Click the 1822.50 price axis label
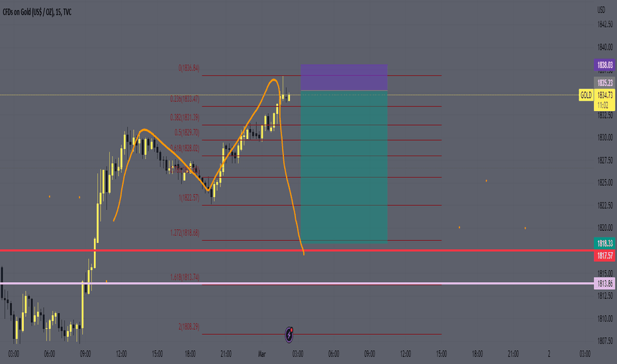The height and width of the screenshot is (364, 617). (605, 205)
